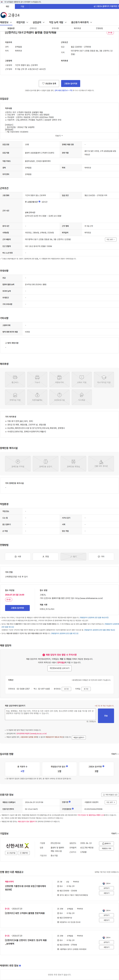Switch to the 개인 tab

pyautogui.click(x=8, y=6)
